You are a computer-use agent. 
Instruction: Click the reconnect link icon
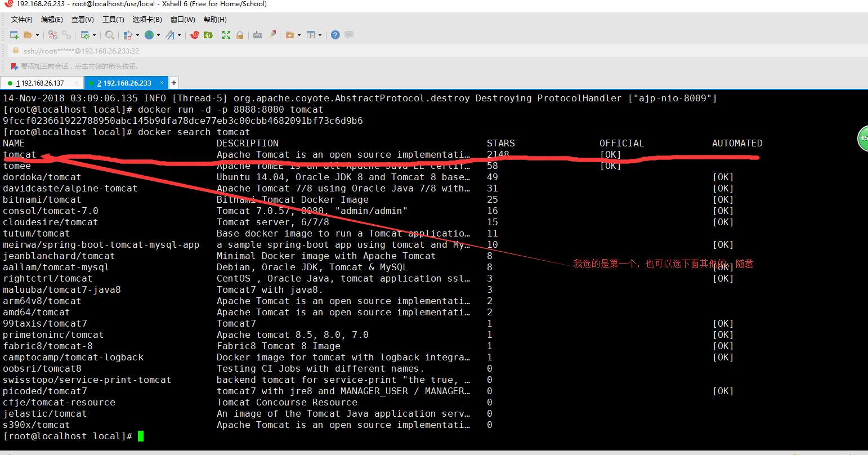click(x=66, y=35)
